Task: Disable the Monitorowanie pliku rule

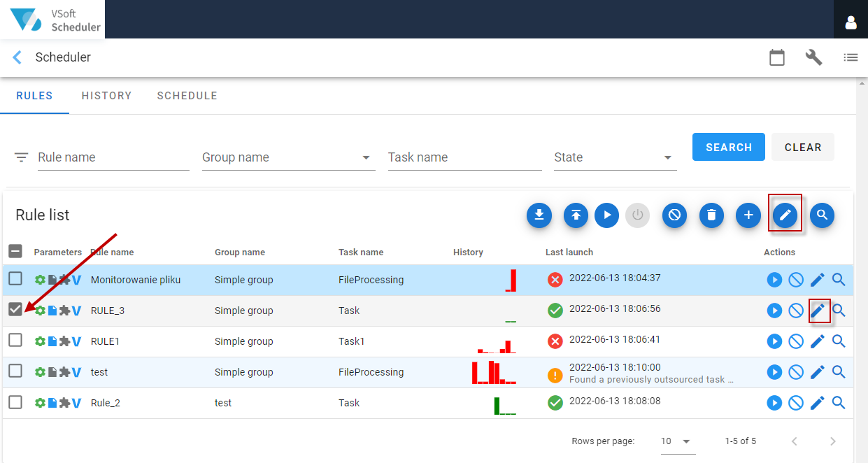Action: (796, 280)
